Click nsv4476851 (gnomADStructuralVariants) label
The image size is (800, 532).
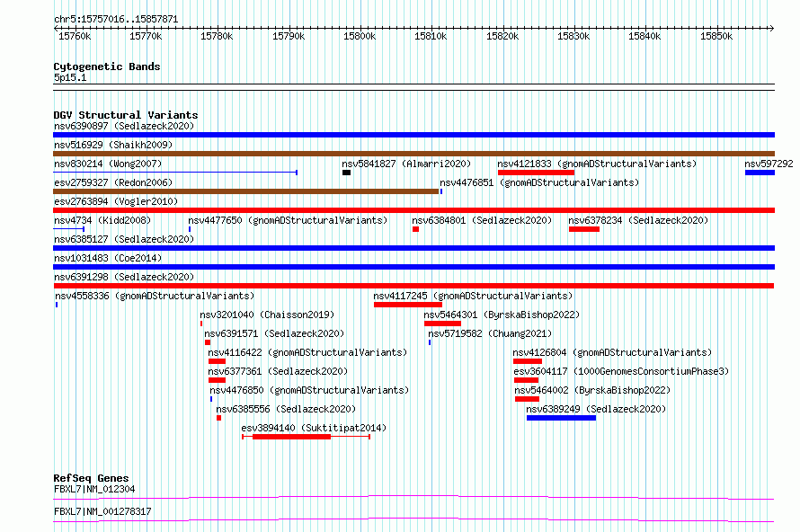click(539, 182)
